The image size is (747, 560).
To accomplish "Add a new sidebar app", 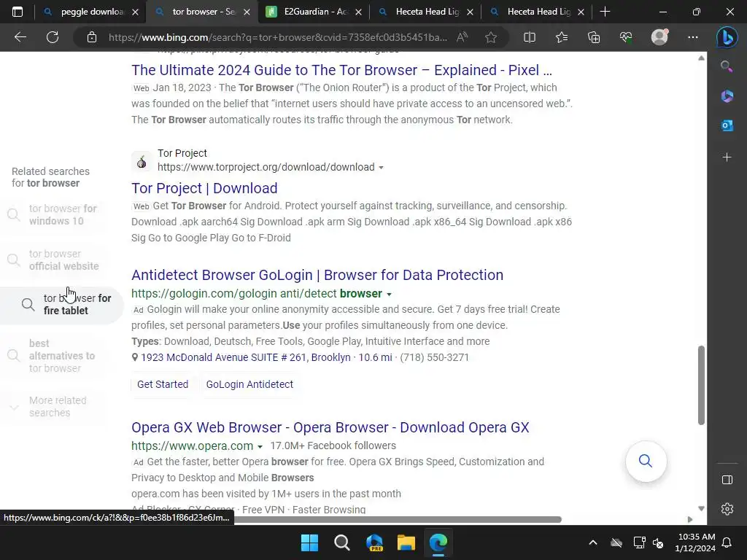I will (x=727, y=157).
